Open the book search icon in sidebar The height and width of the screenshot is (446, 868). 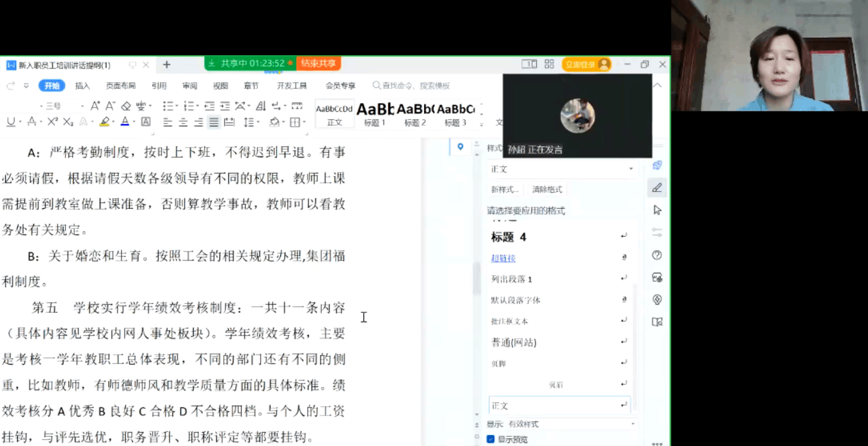(657, 322)
